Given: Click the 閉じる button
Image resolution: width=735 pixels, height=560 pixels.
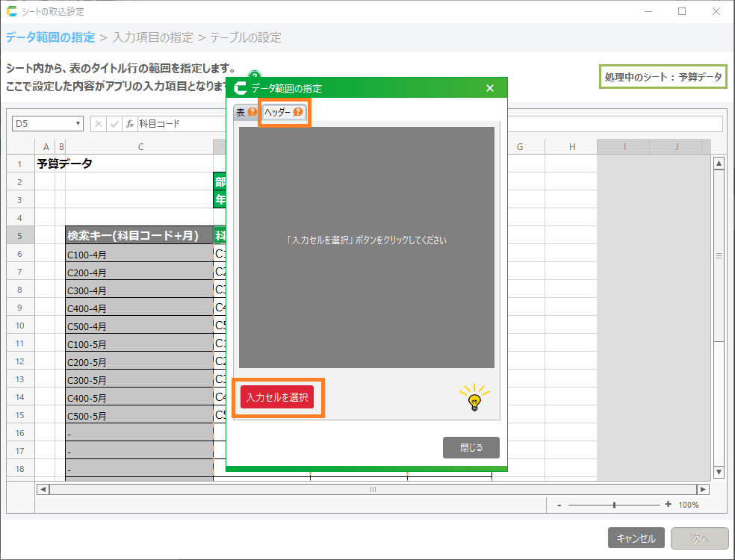Looking at the screenshot, I should 471,448.
